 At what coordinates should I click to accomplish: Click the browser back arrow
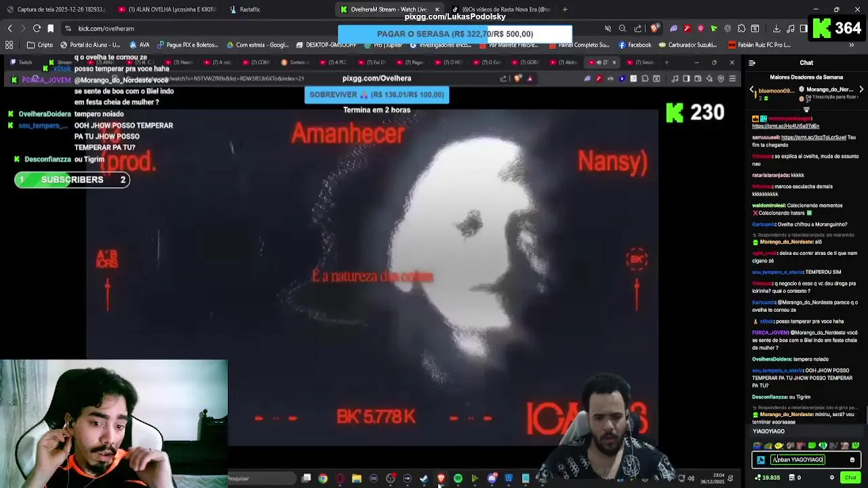[x=10, y=28]
